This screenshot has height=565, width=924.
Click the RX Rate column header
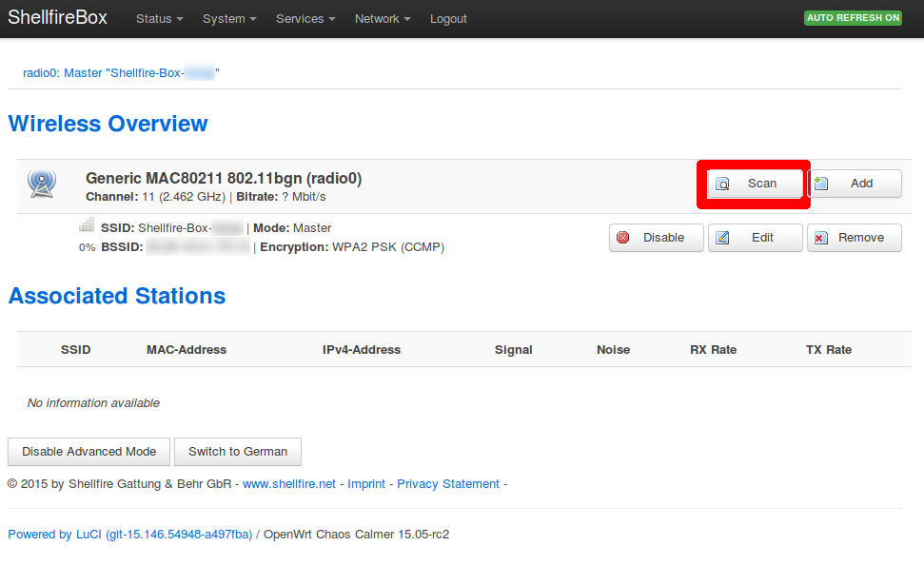click(x=713, y=349)
